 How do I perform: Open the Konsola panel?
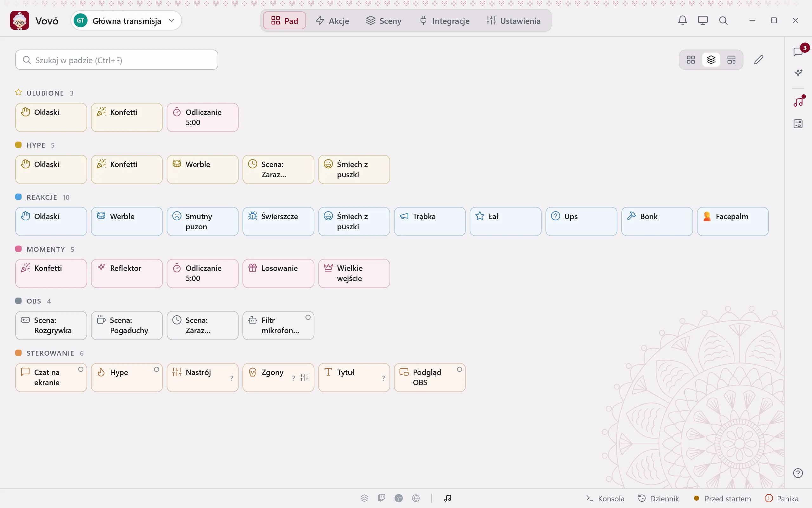(x=605, y=498)
